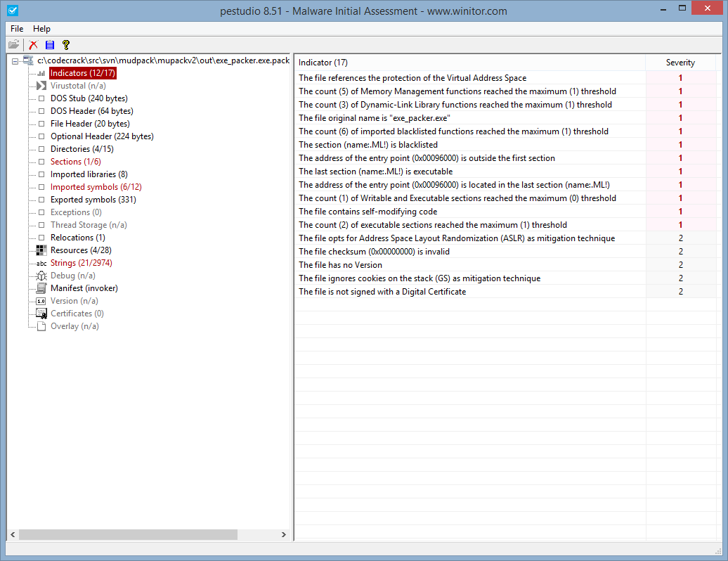Image resolution: width=728 pixels, height=561 pixels.
Task: Select row about Writable and Executable sections count
Action: coord(505,198)
